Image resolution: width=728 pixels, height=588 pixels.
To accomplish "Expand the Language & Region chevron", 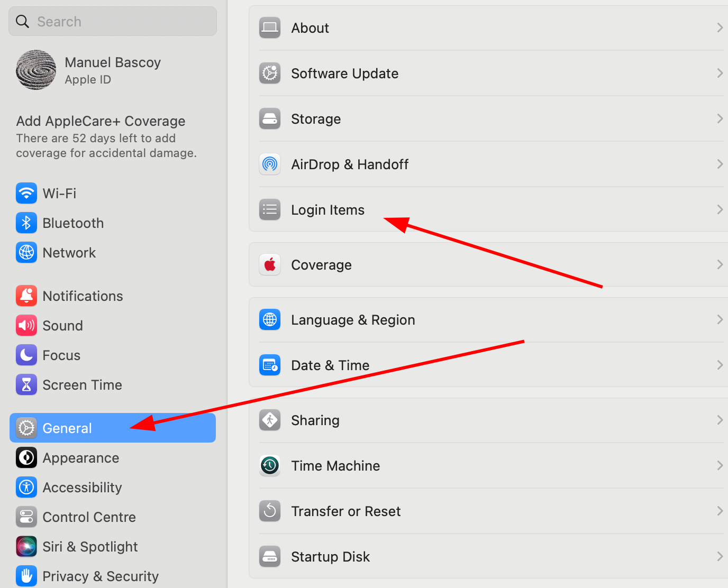I will 720,320.
